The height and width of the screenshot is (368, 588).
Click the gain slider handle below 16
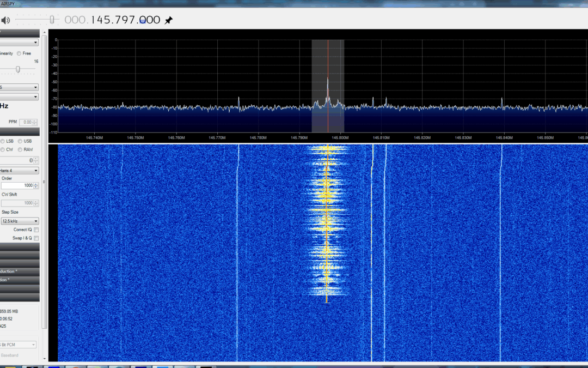pyautogui.click(x=17, y=69)
